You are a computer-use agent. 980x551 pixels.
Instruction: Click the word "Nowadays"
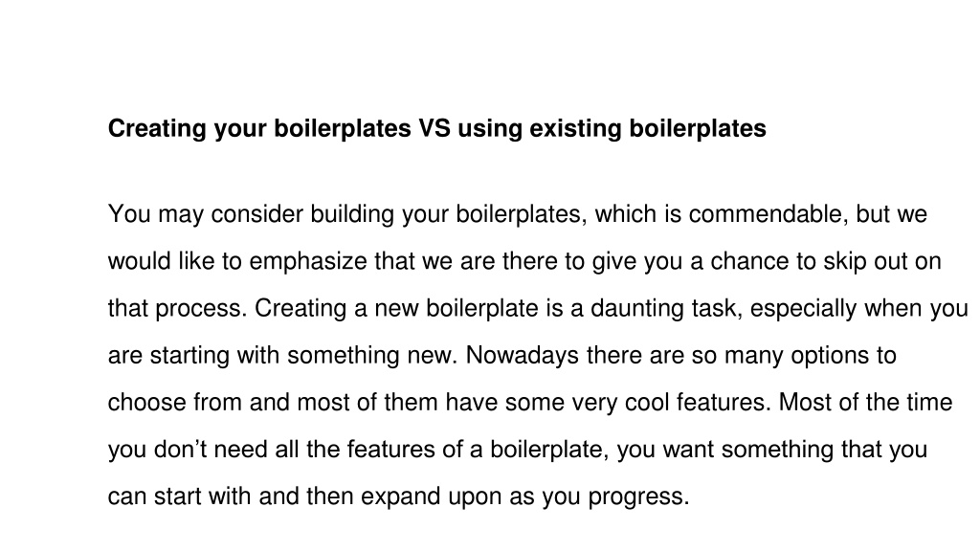(523, 356)
